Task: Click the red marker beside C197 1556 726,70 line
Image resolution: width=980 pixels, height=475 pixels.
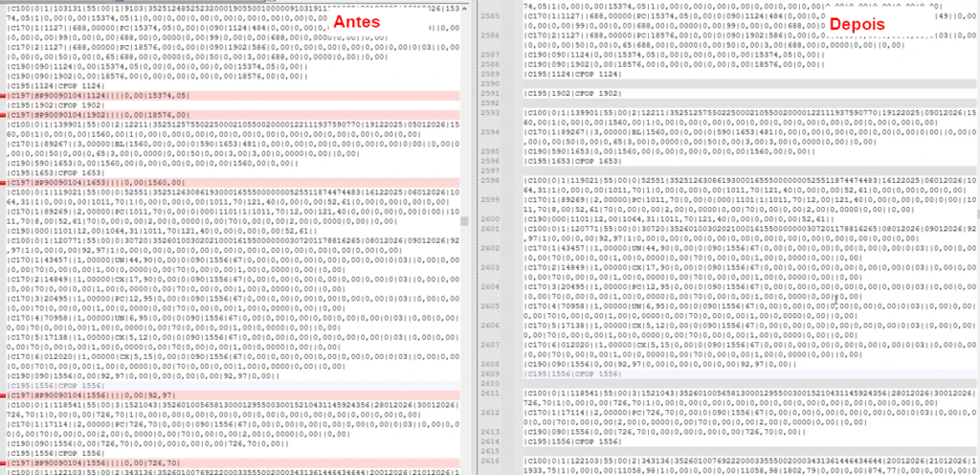Action: 4,462
